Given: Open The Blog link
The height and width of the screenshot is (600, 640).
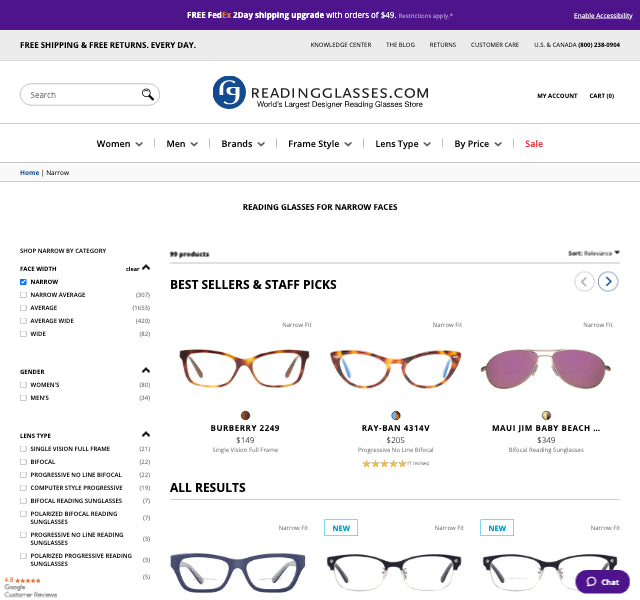Looking at the screenshot, I should click(x=400, y=45).
